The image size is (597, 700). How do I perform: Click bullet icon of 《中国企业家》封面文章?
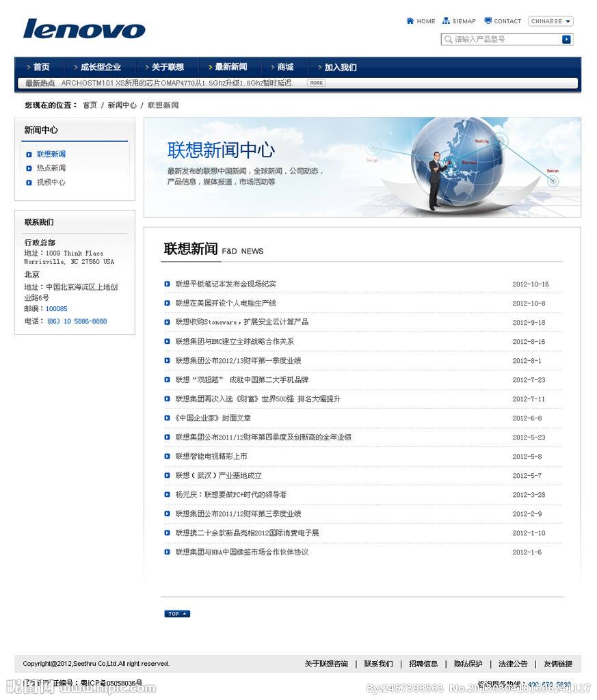[167, 418]
